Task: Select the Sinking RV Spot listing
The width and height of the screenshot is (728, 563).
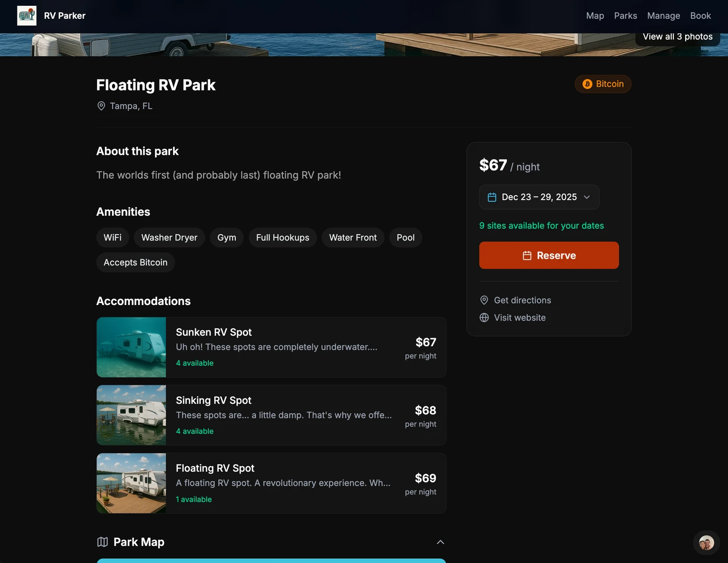Action: (x=284, y=415)
